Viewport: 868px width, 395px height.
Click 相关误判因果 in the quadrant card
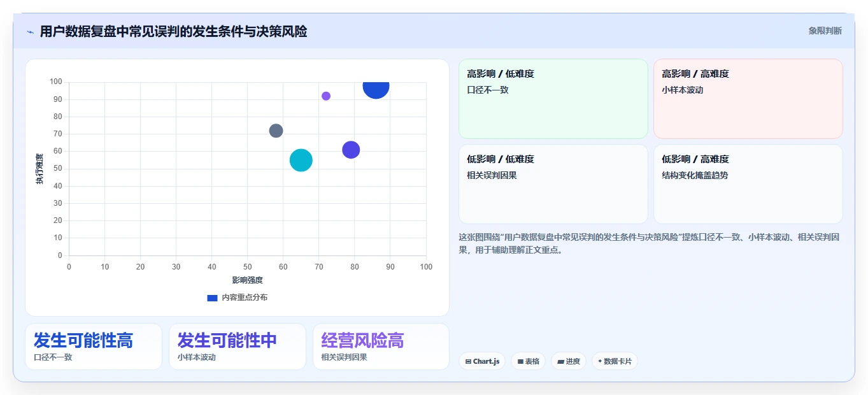(492, 175)
